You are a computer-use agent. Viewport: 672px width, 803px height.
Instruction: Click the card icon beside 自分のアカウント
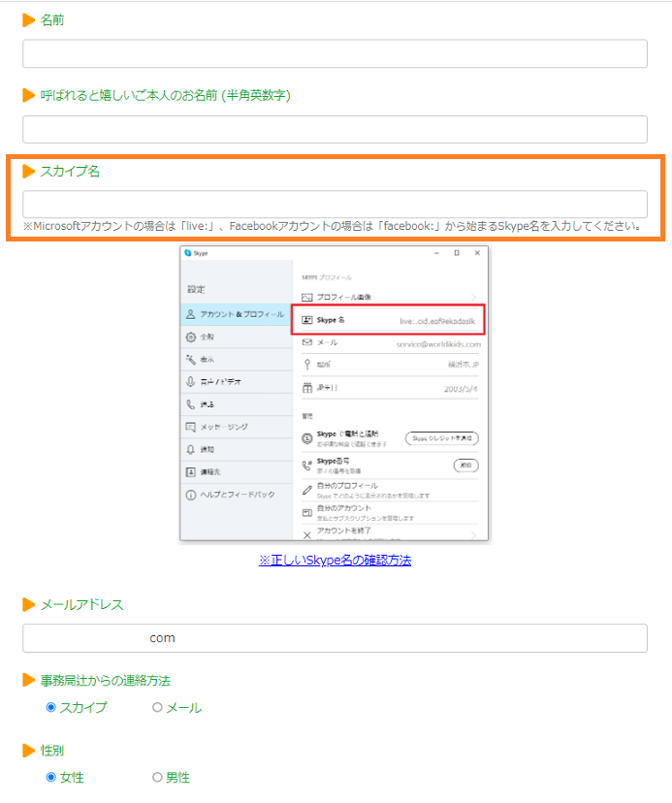(x=307, y=513)
